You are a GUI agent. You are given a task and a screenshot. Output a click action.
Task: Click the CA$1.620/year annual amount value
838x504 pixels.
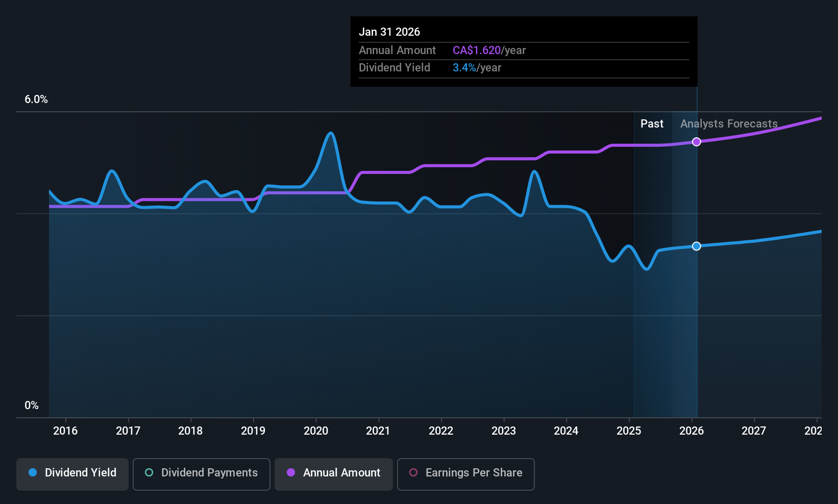pyautogui.click(x=489, y=51)
